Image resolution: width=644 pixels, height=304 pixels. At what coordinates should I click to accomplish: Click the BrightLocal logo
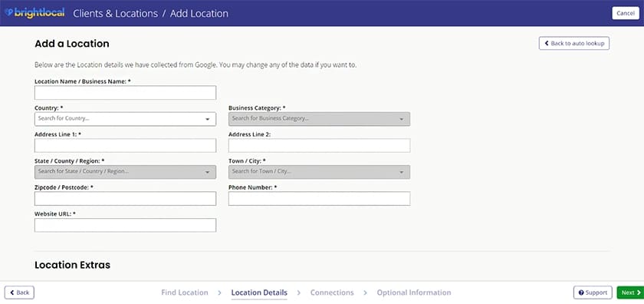click(x=34, y=13)
